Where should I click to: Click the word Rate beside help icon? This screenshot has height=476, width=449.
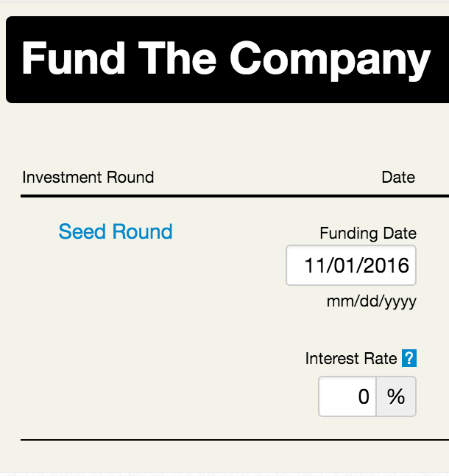pos(381,359)
